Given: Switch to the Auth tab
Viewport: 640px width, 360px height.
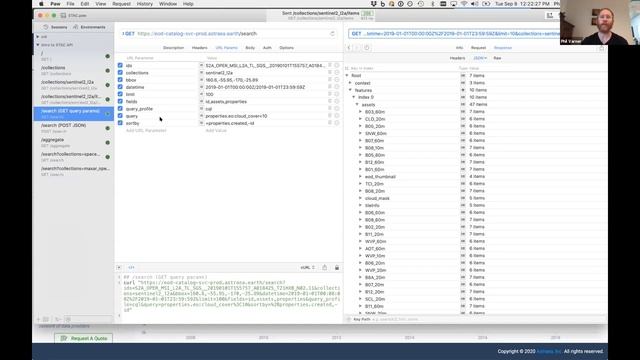Looking at the screenshot, I should click(267, 48).
